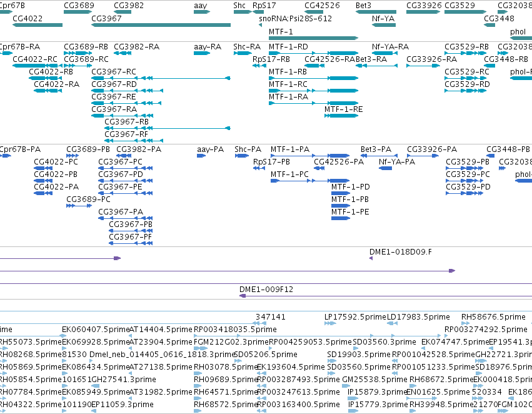Open the RpS17 gene label

264,6
